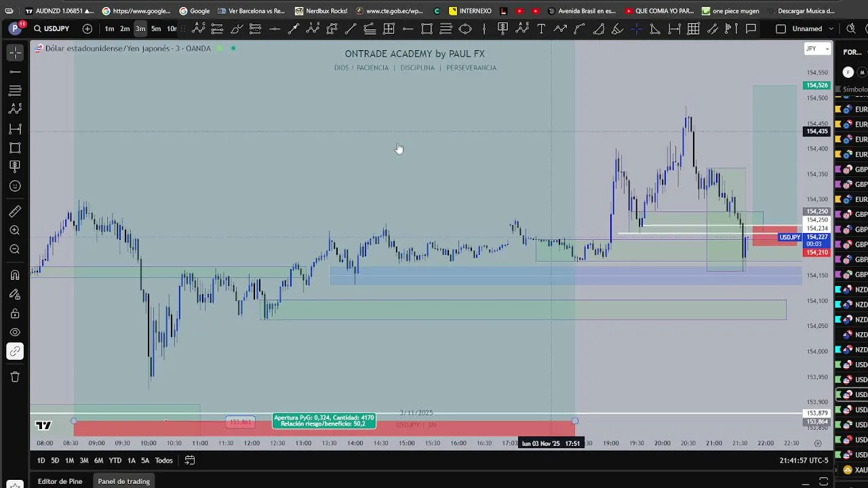Select the 1D date range
868x488 pixels.
(41, 460)
